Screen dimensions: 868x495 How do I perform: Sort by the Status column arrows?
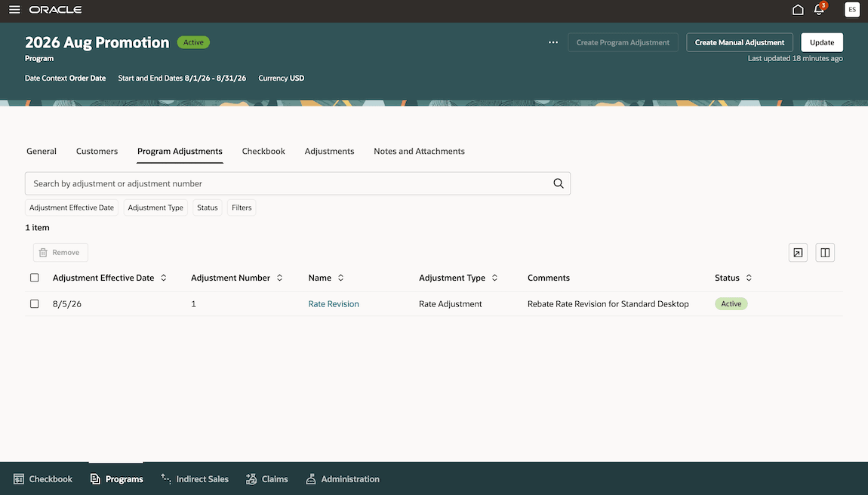pyautogui.click(x=749, y=278)
